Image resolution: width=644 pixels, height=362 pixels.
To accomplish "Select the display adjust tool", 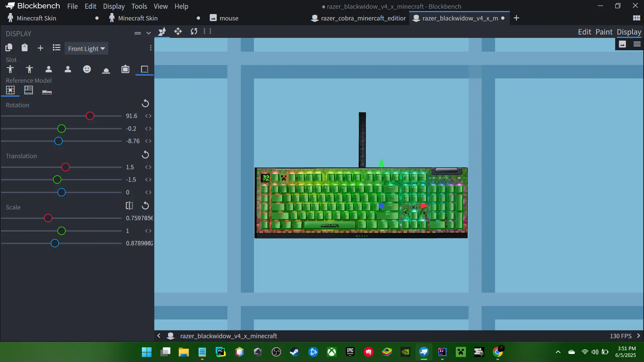I will [x=162, y=32].
